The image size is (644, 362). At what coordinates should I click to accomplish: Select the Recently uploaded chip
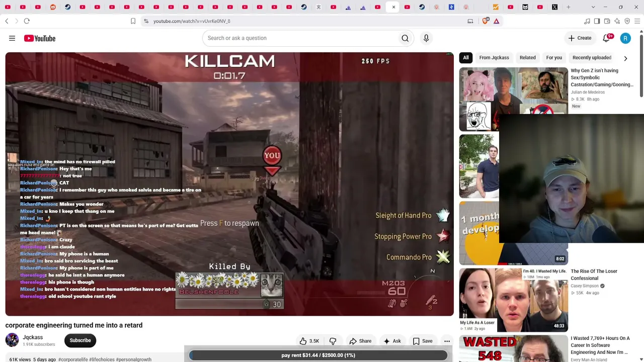[x=592, y=58]
